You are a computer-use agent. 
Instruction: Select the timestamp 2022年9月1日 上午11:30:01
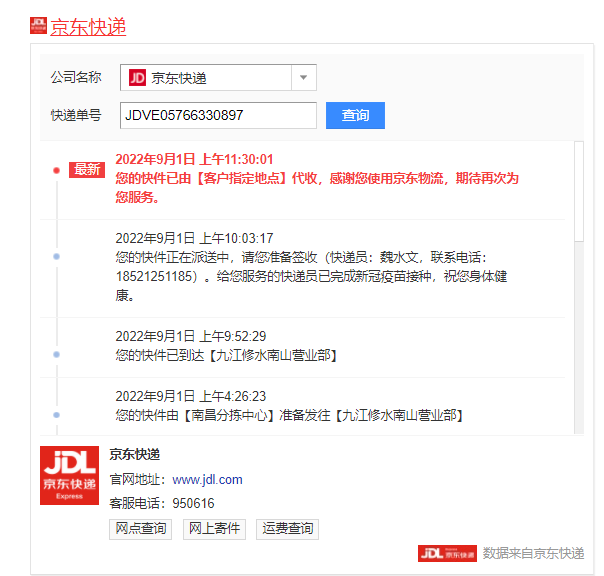coord(195,159)
